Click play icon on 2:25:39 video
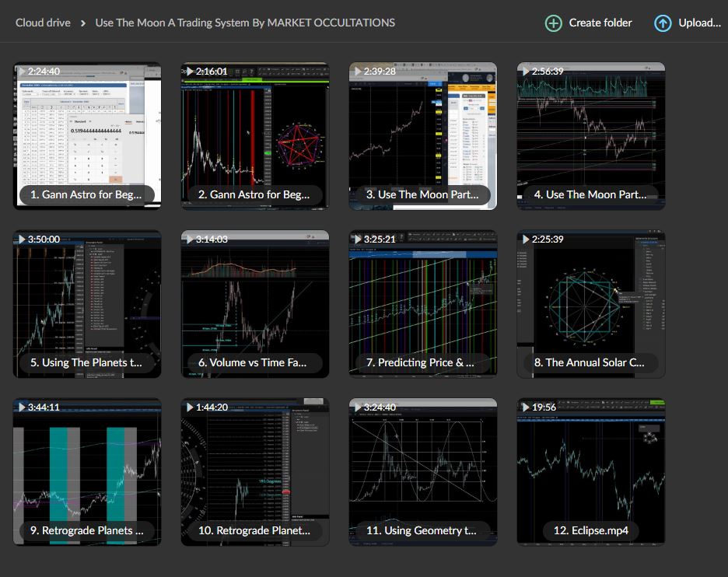728x577 pixels. 526,240
